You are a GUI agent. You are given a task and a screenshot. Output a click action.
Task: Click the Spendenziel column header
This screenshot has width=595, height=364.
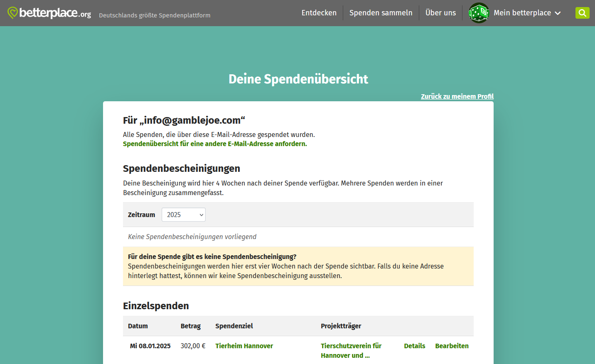point(234,326)
